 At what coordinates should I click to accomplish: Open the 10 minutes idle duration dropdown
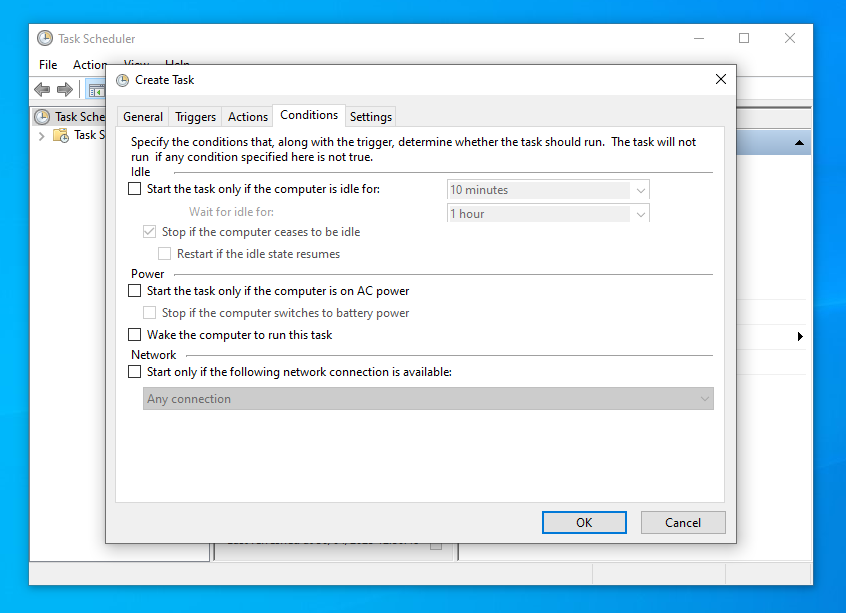click(x=640, y=190)
